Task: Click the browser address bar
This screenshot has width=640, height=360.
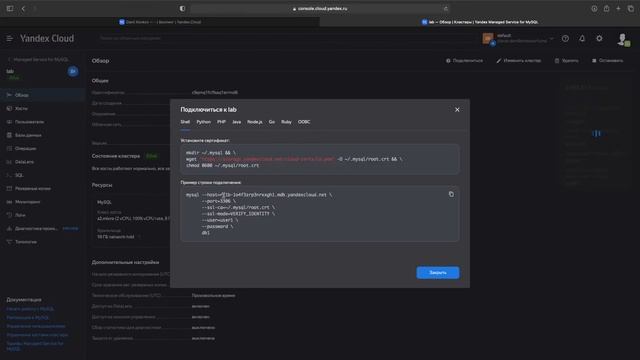Action: tap(320, 8)
